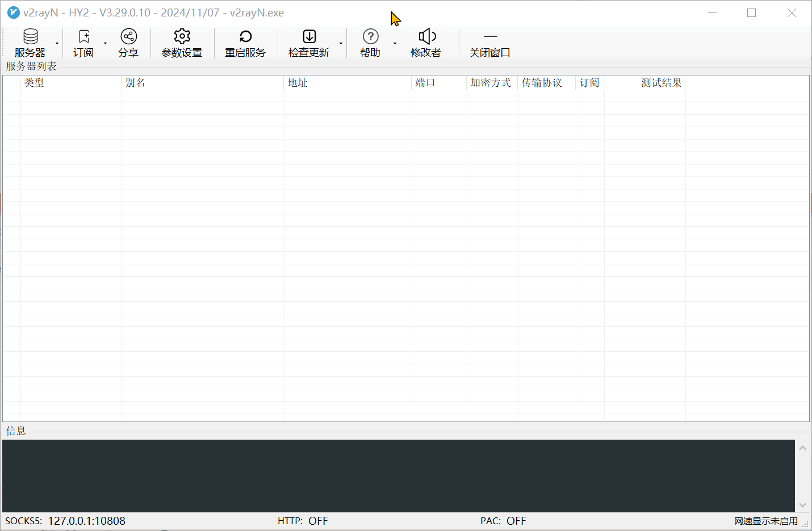
Task: Click the 网速显示未启用 status bar text
Action: [765, 521]
